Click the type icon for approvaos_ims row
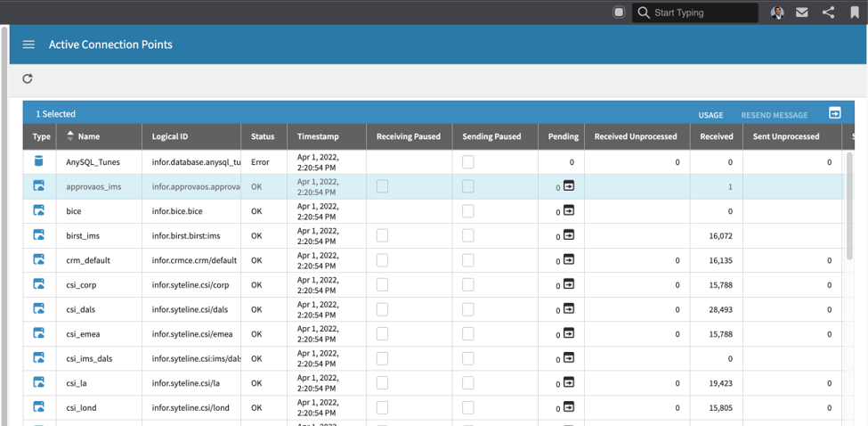 coord(39,185)
